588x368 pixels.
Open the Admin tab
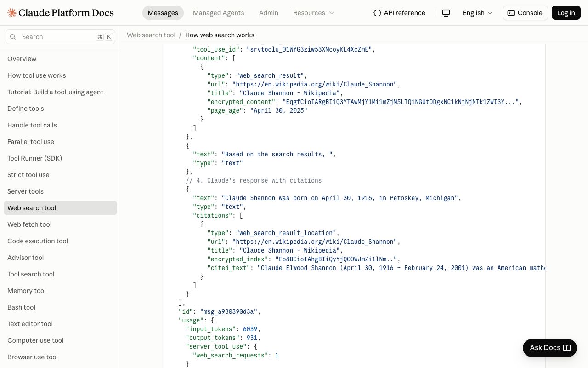pyautogui.click(x=269, y=13)
